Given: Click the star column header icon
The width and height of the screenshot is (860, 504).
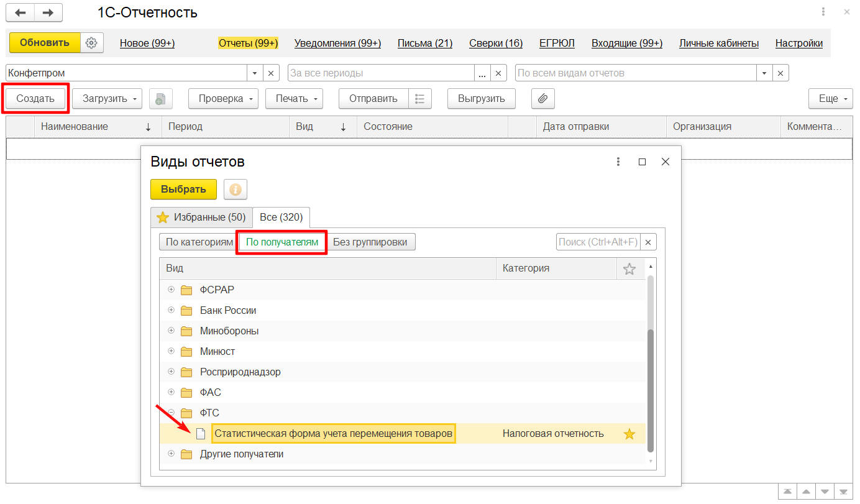Looking at the screenshot, I should click(629, 268).
